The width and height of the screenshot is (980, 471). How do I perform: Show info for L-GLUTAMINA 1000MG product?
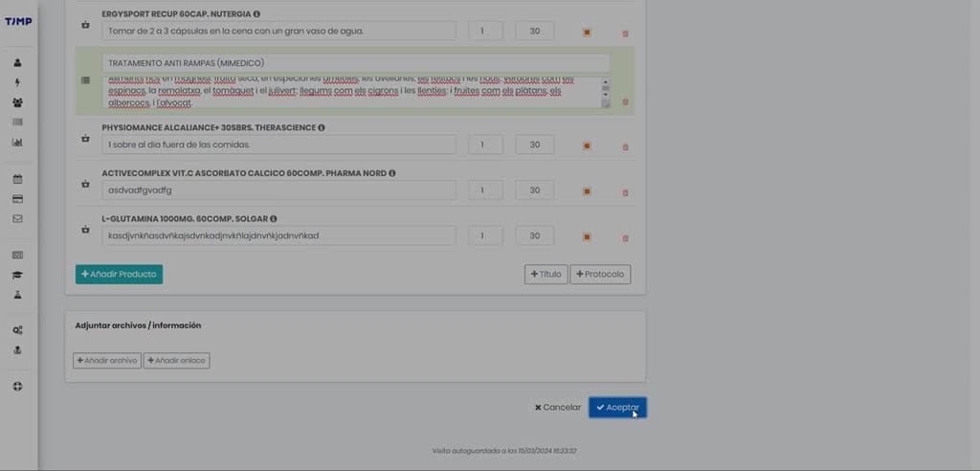(x=274, y=219)
